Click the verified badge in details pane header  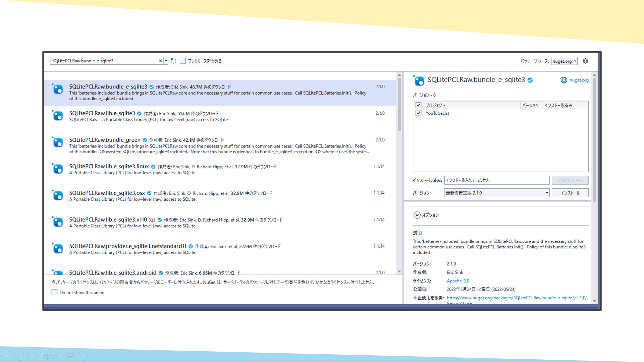point(530,80)
